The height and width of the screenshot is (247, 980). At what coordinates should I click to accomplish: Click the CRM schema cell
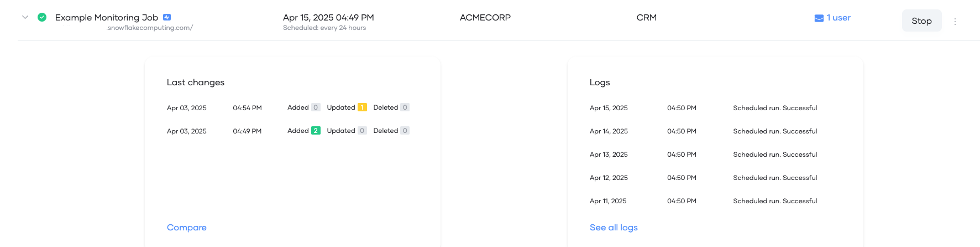coord(646,18)
